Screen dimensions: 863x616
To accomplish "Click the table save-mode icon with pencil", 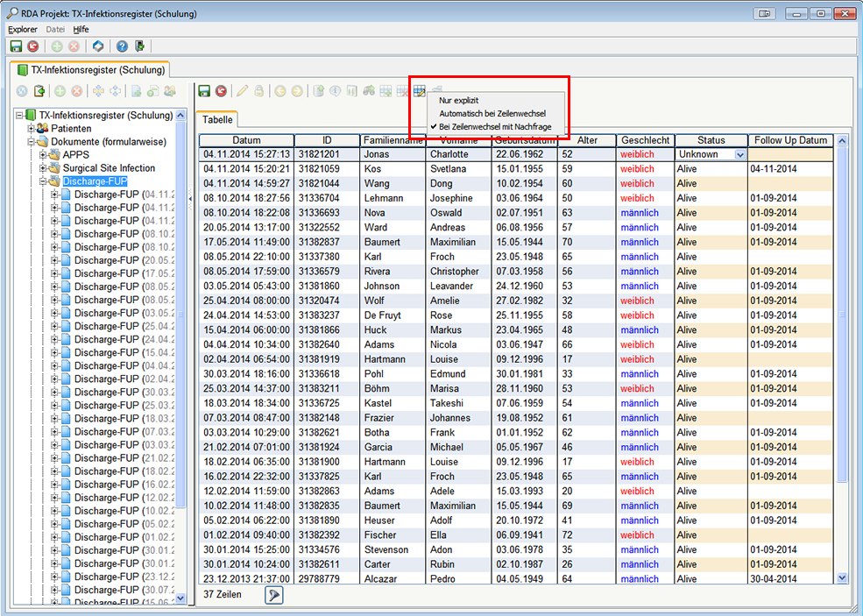I will pyautogui.click(x=419, y=90).
